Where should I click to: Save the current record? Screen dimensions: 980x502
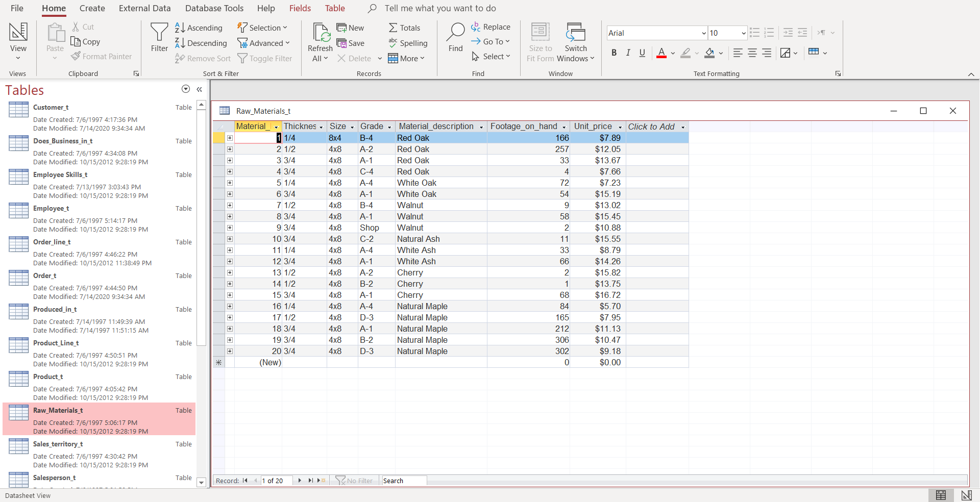pyautogui.click(x=350, y=43)
